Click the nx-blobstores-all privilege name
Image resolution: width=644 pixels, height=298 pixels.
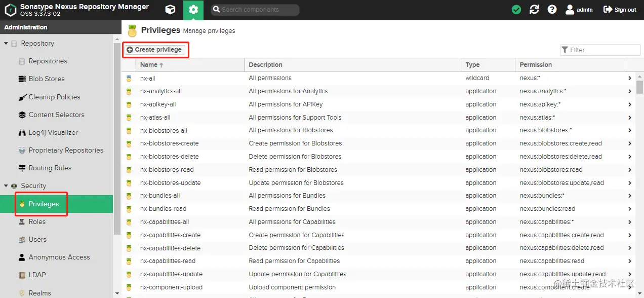click(164, 130)
